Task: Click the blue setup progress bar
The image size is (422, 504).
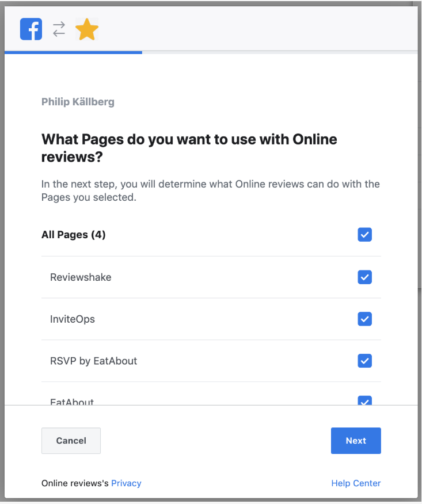Action: pyautogui.click(x=73, y=52)
